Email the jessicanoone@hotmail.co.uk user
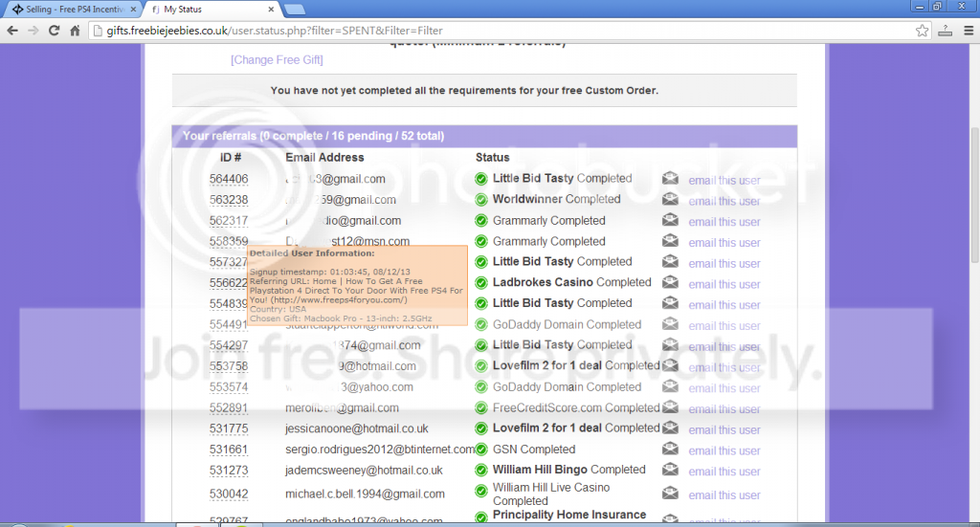 724,429
